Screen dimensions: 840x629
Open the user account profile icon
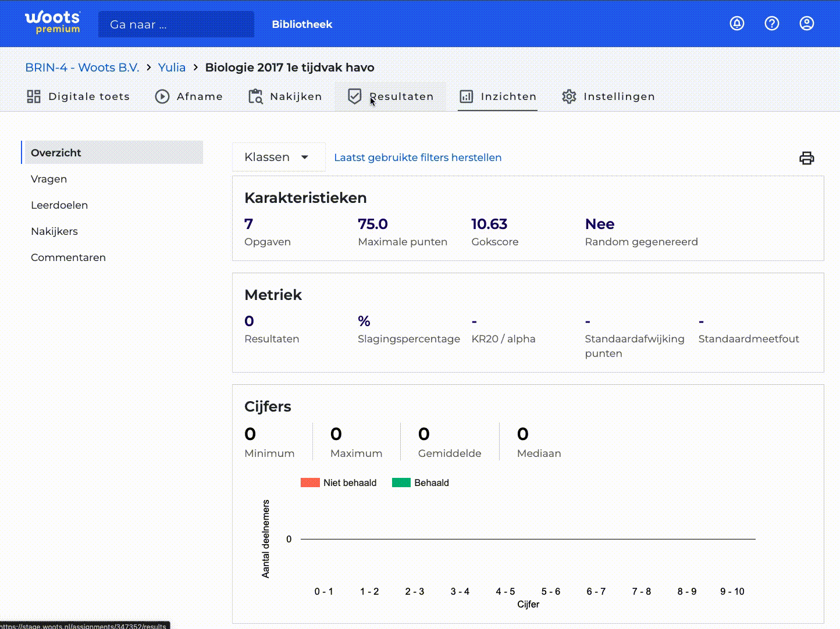pos(807,23)
